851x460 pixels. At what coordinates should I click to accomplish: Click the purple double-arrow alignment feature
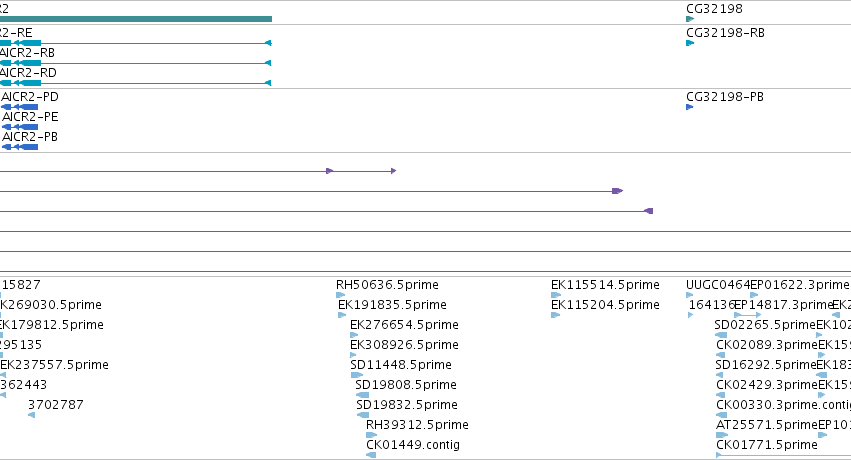pyautogui.click(x=198, y=171)
